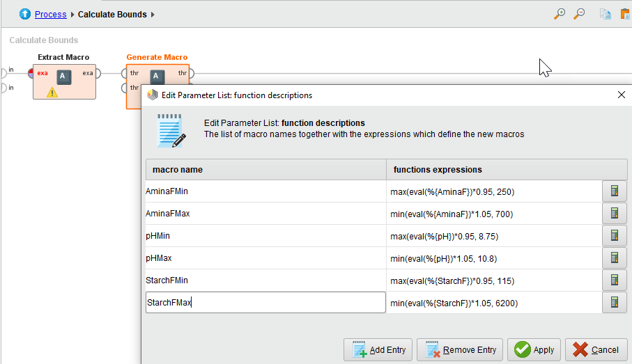Click the macro name column header
632x364 pixels.
tap(265, 170)
